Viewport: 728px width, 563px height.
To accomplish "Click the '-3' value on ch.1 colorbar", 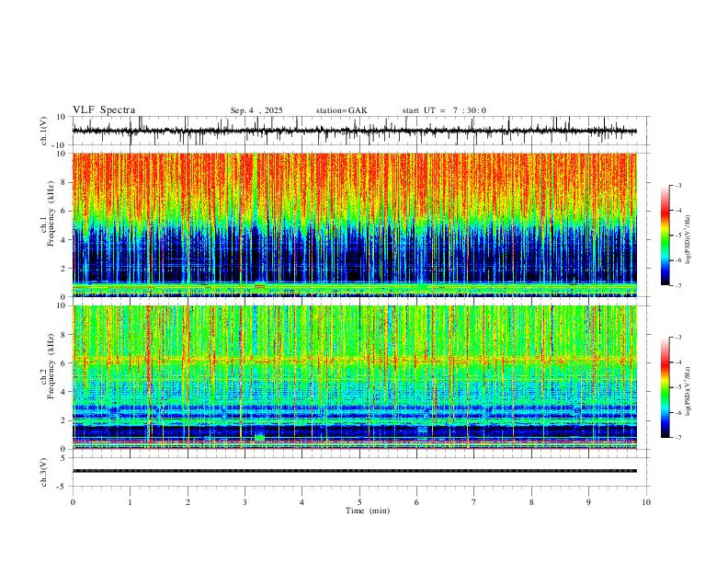I will point(677,185).
